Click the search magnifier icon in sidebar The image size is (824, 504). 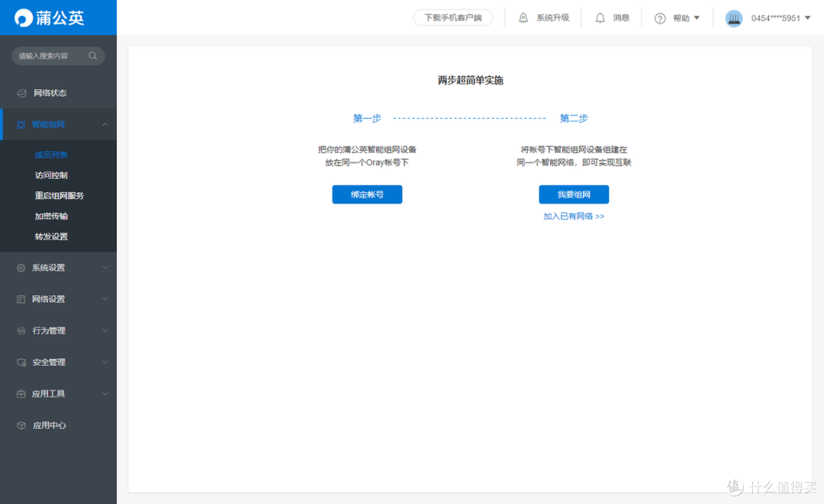tap(92, 56)
